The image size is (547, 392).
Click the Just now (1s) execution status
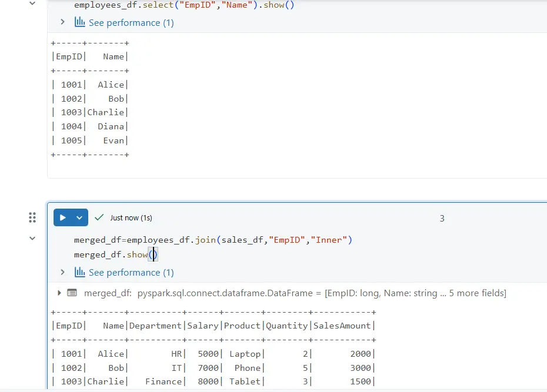131,217
